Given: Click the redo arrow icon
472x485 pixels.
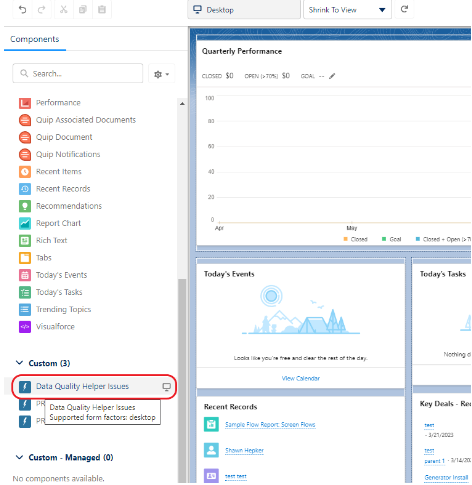Looking at the screenshot, I should click(x=42, y=10).
